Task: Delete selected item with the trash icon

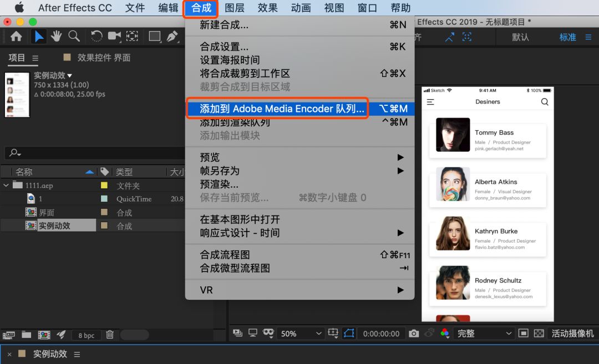Action: pos(109,335)
